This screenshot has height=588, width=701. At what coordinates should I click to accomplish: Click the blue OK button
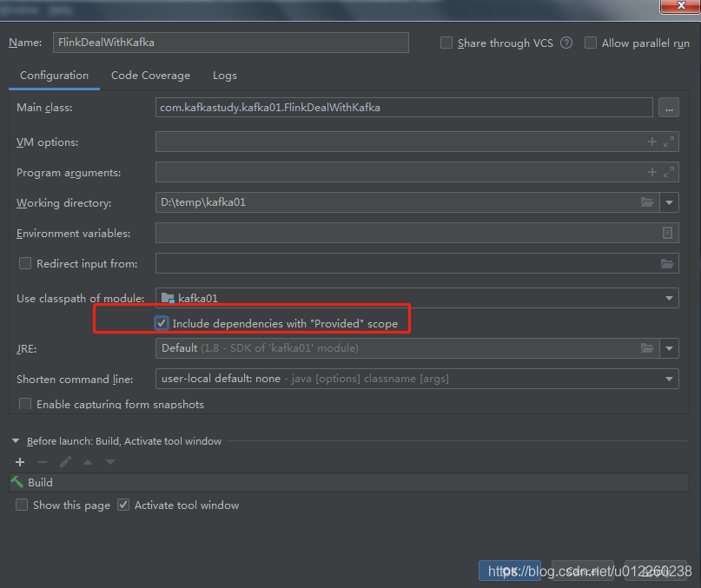pos(510,571)
